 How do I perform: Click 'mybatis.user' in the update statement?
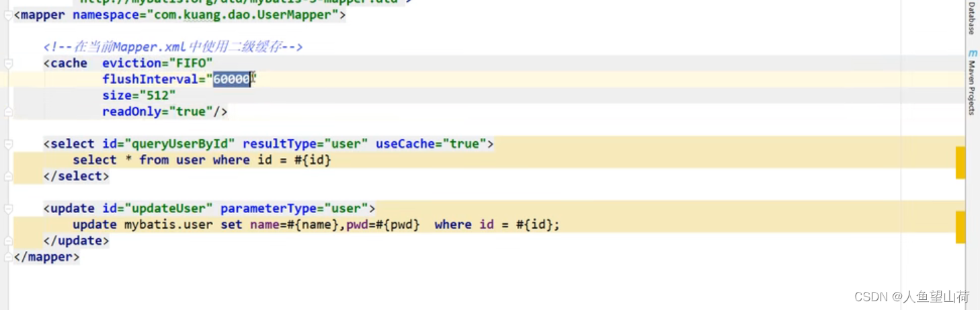click(x=169, y=225)
